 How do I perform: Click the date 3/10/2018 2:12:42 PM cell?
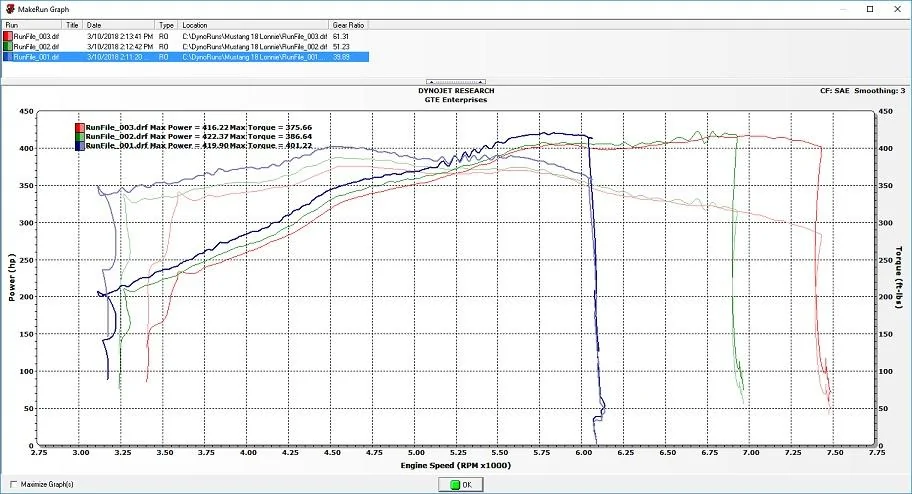pyautogui.click(x=120, y=47)
